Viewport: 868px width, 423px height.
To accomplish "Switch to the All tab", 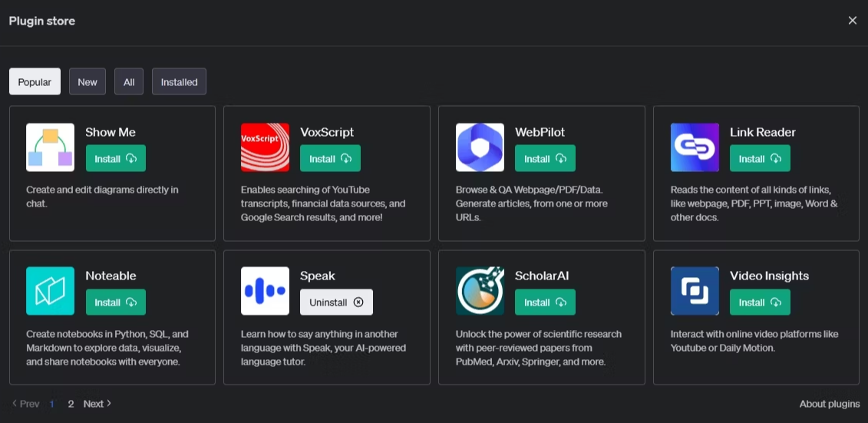I will (x=129, y=82).
